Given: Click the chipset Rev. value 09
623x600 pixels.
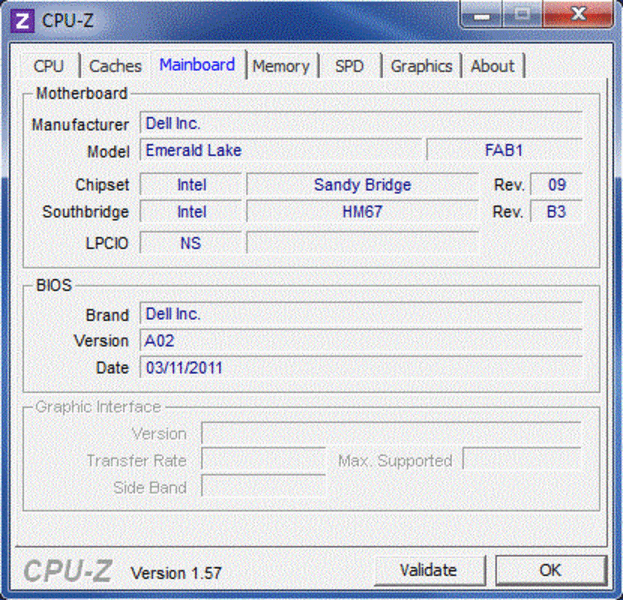Looking at the screenshot, I should [x=557, y=185].
